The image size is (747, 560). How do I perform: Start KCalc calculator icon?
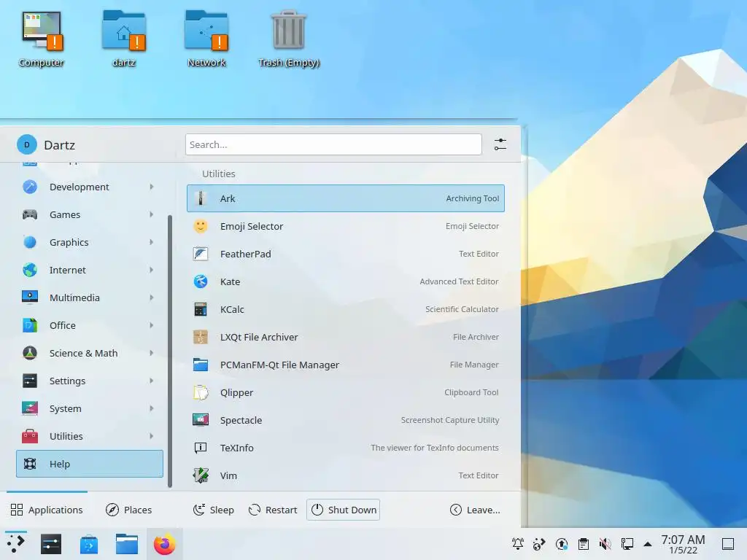[x=201, y=309]
